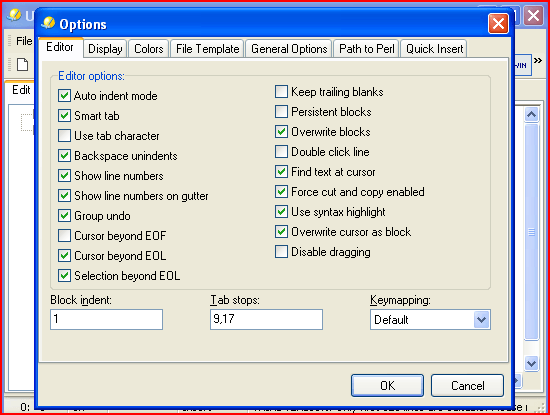Close the main application window
Viewport: 550px width, 415px height.
[x=534, y=16]
